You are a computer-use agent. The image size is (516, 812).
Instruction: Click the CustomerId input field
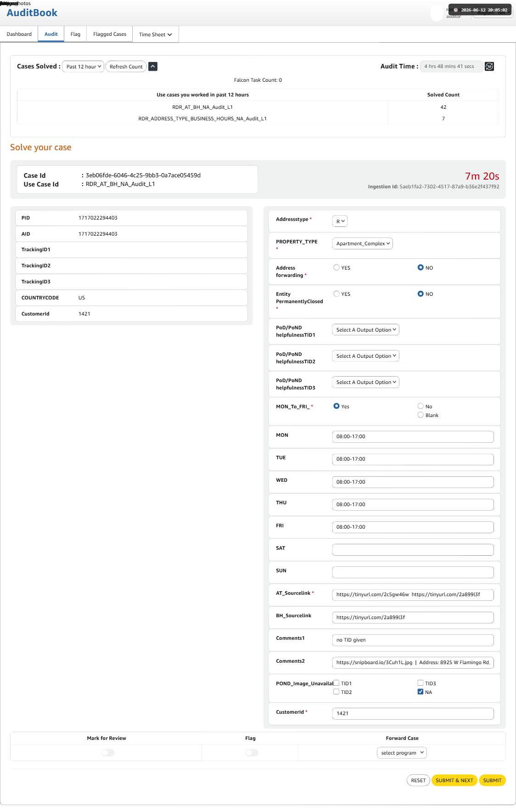click(x=413, y=714)
